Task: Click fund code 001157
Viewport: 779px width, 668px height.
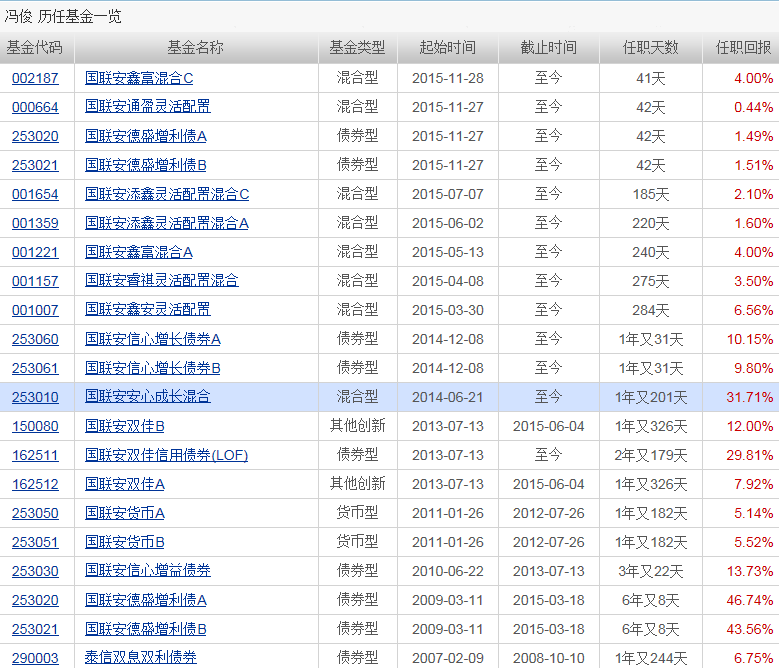Action: click(x=35, y=281)
